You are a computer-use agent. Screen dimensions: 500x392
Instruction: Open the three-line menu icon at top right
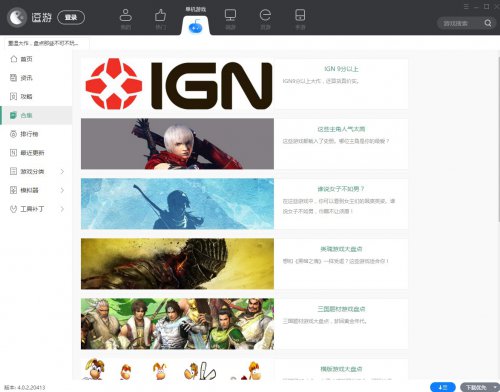point(466,6)
